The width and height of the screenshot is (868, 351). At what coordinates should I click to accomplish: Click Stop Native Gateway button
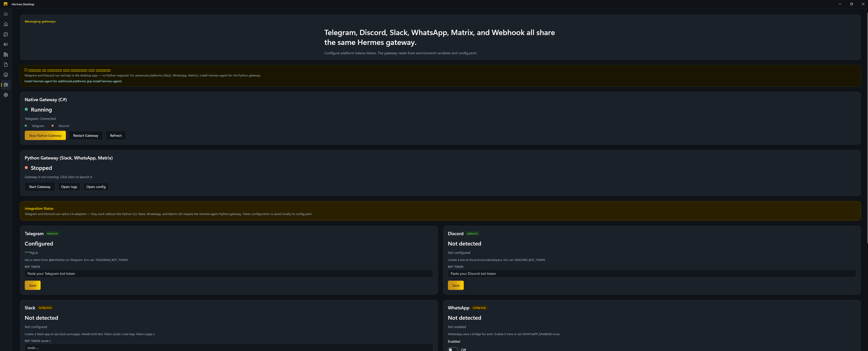tap(45, 136)
